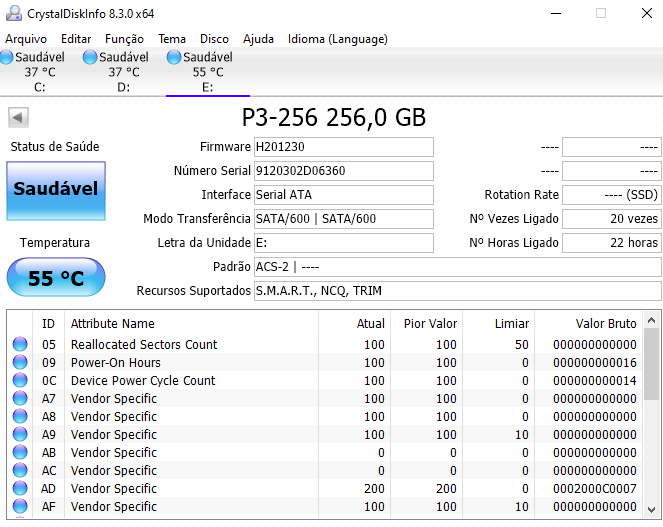Click the blue health orb of drive D:
Screen dimensions: 663x527
click(90, 57)
